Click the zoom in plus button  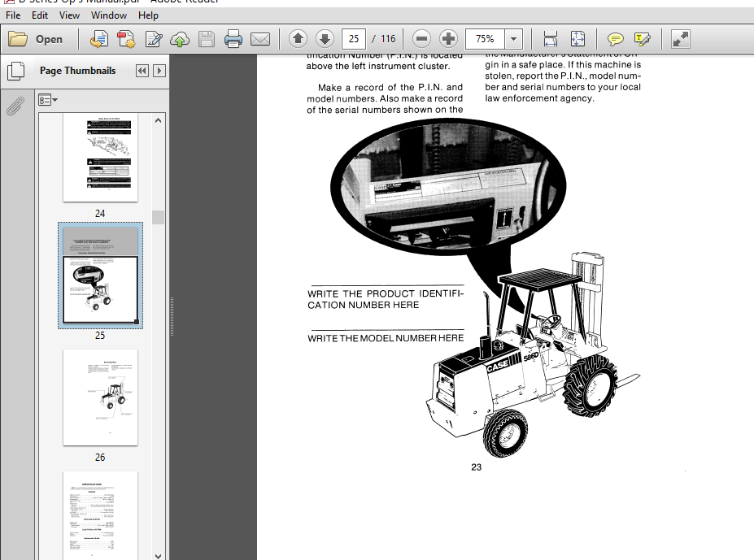449,39
